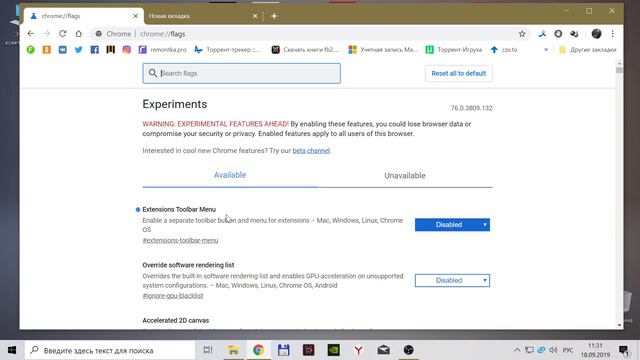This screenshot has height=360, width=640.
Task: Open the Скачать книги fb2 bookmark
Action: click(x=305, y=50)
